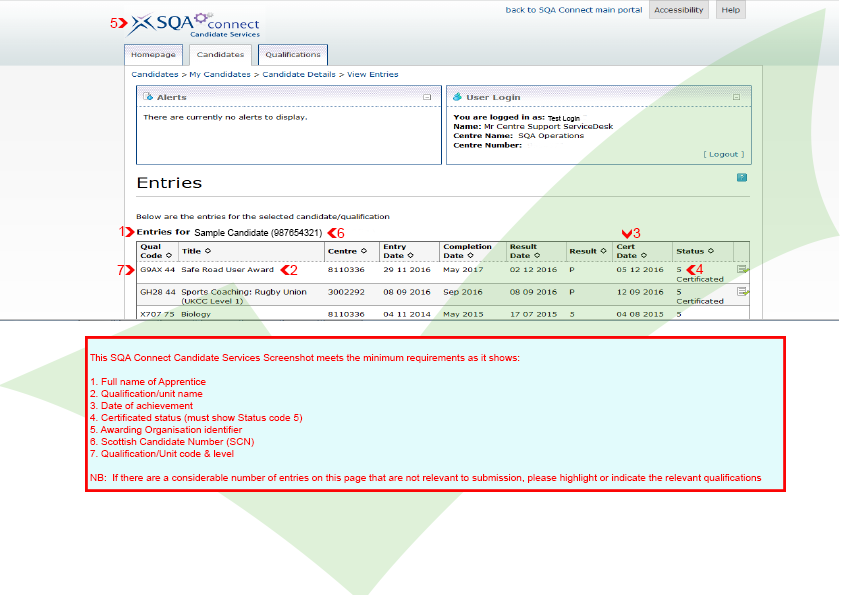Click the help icon beside Entries heading
The image size is (842, 595).
741,178
